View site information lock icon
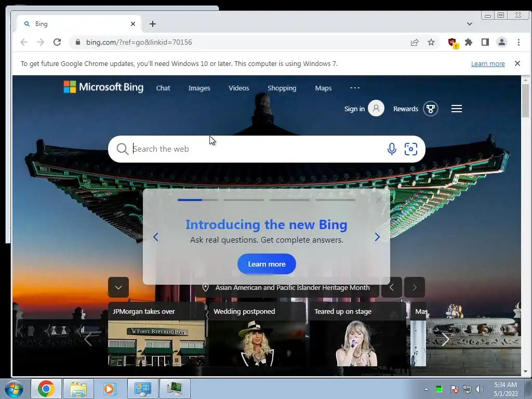 point(78,42)
